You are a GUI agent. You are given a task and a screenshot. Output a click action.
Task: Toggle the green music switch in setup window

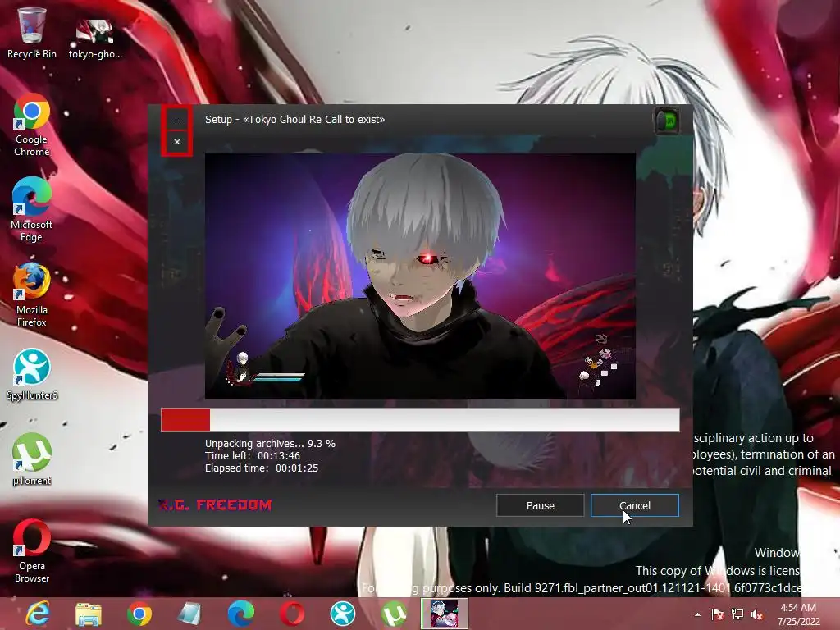667,121
